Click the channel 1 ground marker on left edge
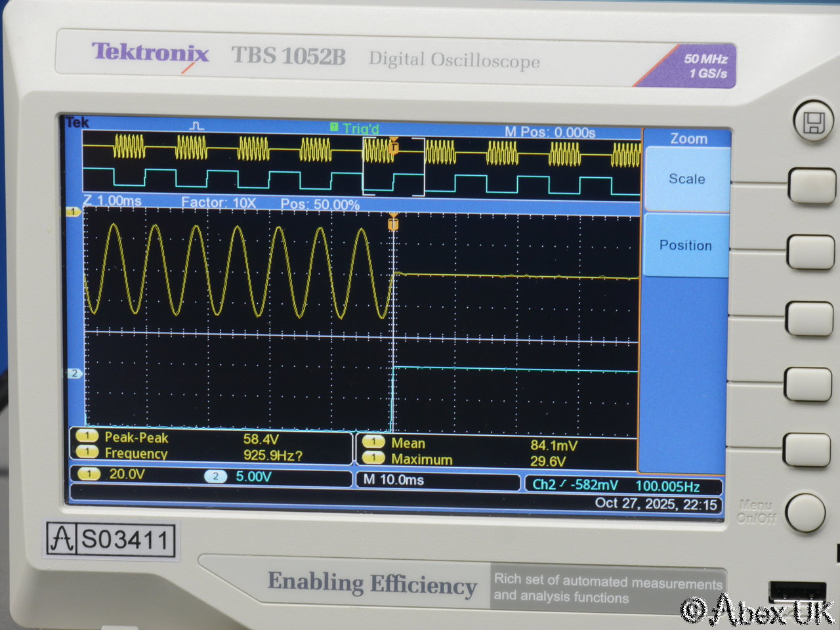The image size is (840, 630). [73, 211]
